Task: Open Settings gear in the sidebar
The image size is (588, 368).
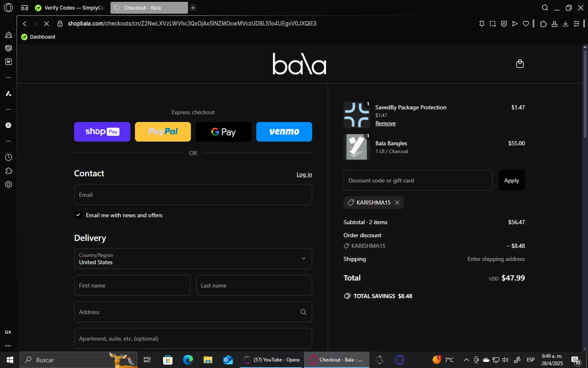Action: [8, 184]
